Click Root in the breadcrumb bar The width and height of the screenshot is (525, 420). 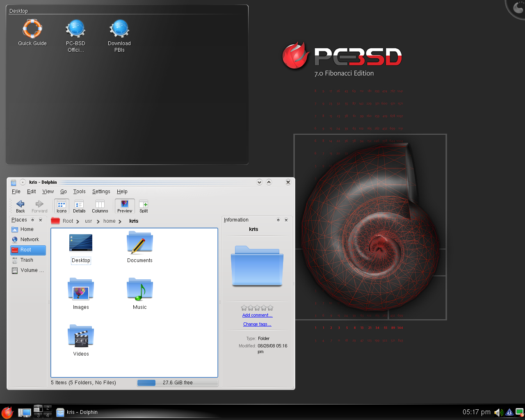pos(68,221)
